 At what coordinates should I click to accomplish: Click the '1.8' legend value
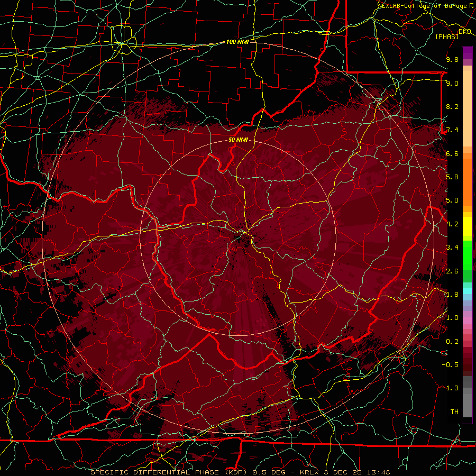click(452, 295)
